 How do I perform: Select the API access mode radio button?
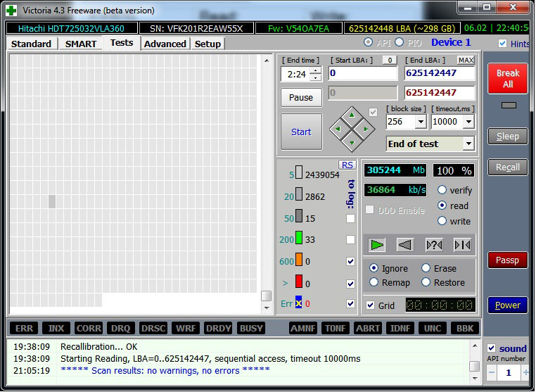point(368,42)
